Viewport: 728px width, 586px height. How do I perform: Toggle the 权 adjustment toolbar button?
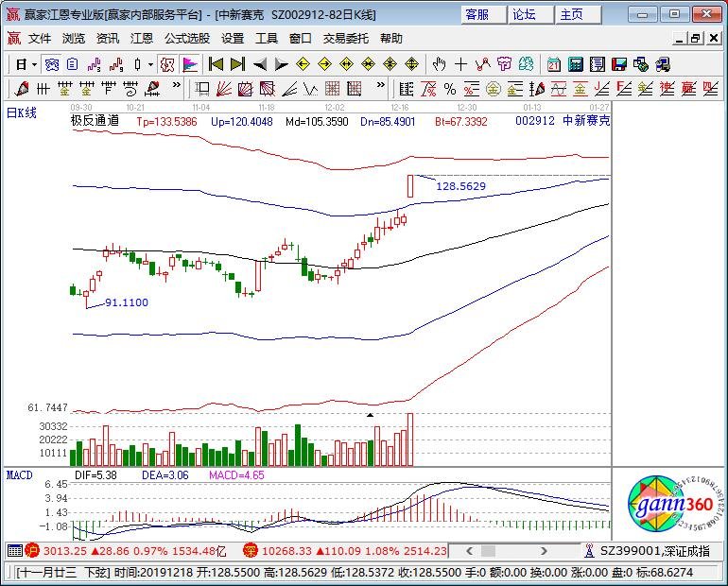[x=167, y=64]
